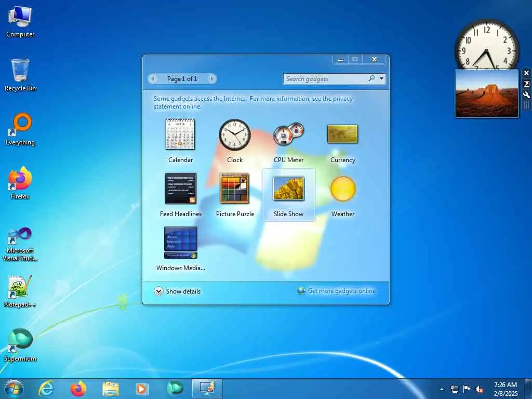Click the Gadget Gallery taskbar button
This screenshot has width=532, height=399.
point(207,389)
